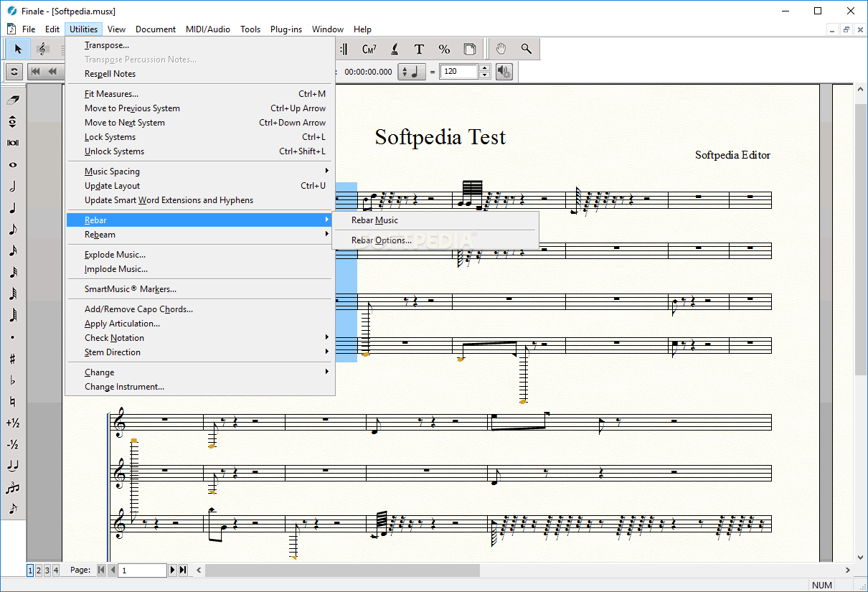Open the Plug-ins menu
Viewport: 868px width, 592px height.
click(286, 29)
